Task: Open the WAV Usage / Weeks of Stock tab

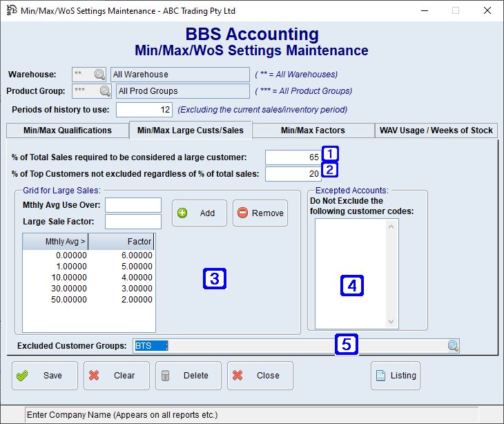Action: point(436,131)
